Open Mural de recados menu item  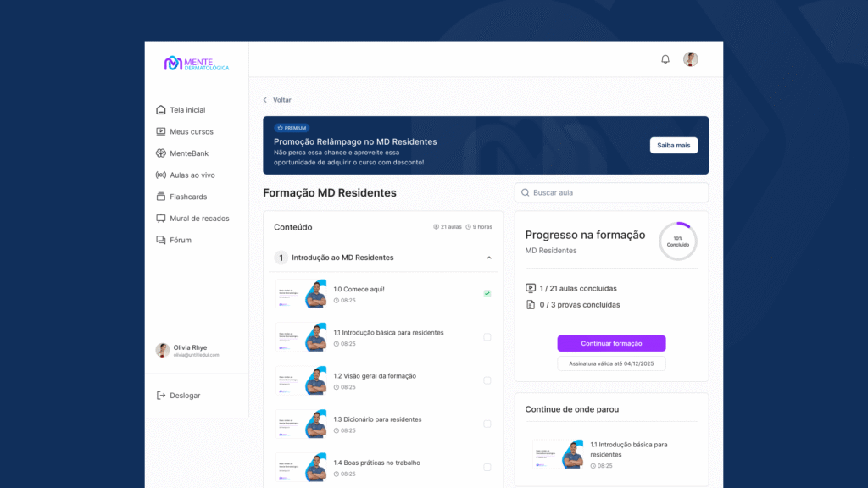tap(199, 219)
